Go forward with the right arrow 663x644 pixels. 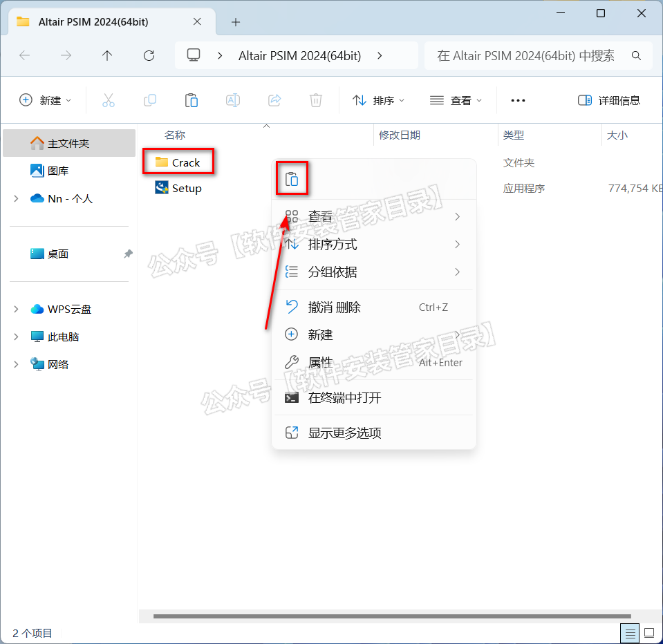tap(66, 55)
